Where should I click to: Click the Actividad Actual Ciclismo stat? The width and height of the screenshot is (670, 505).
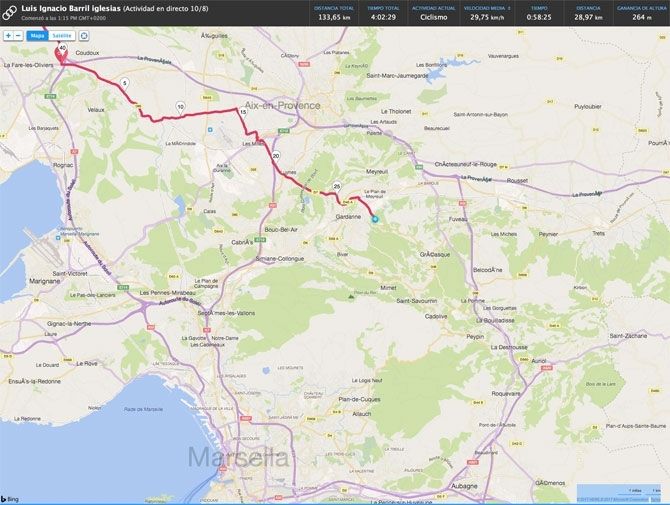tap(434, 12)
